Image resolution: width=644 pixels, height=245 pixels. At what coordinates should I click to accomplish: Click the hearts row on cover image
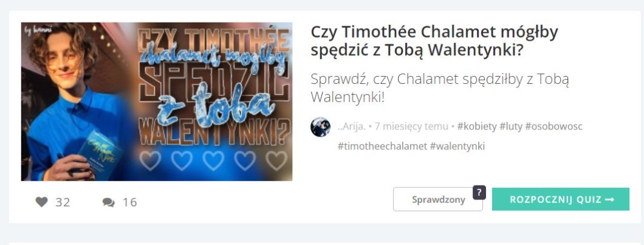tap(213, 160)
